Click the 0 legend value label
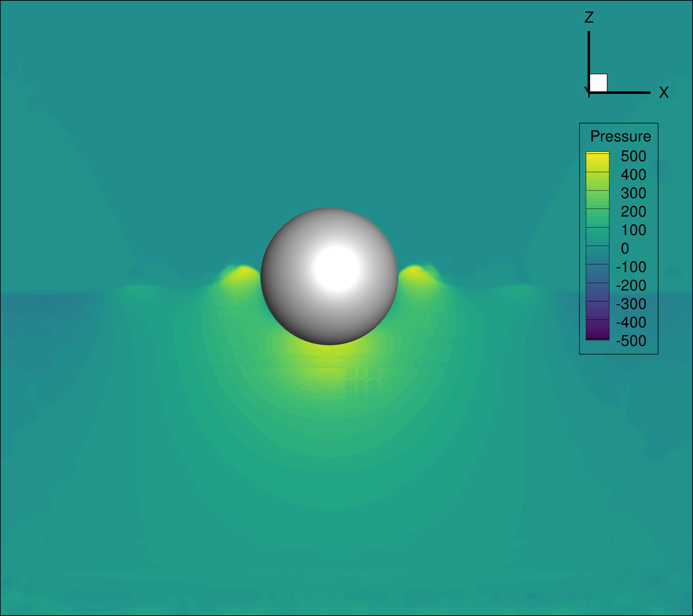This screenshot has width=693, height=616. [625, 248]
